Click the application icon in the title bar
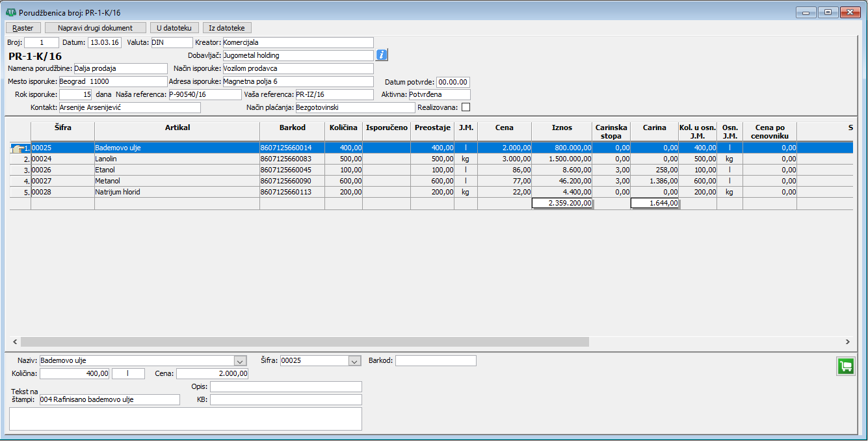Image resolution: width=868 pixels, height=441 pixels. click(x=11, y=12)
